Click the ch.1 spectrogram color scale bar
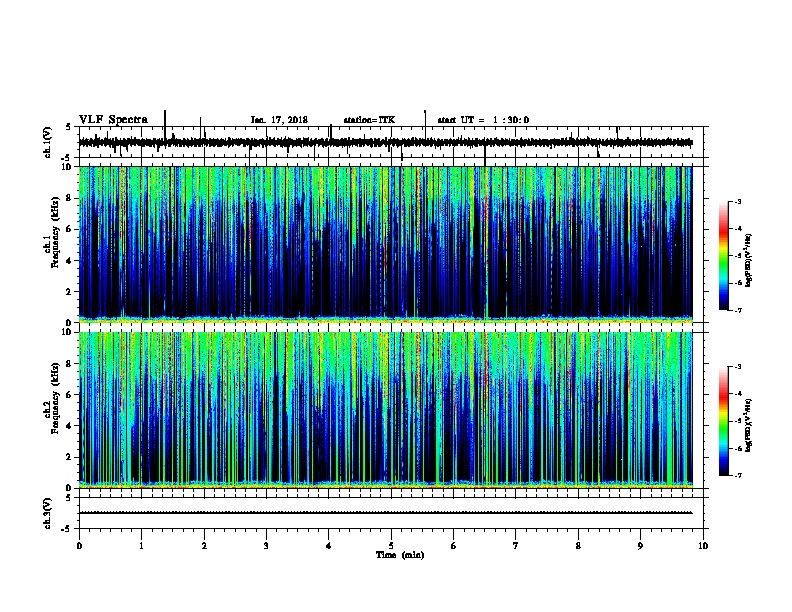Image resolution: width=792 pixels, height=612 pixels. point(723,256)
